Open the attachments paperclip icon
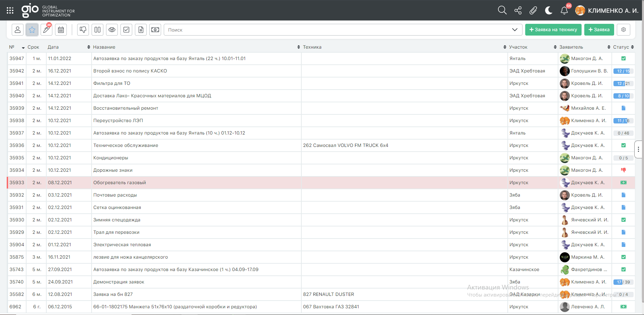 point(533,10)
